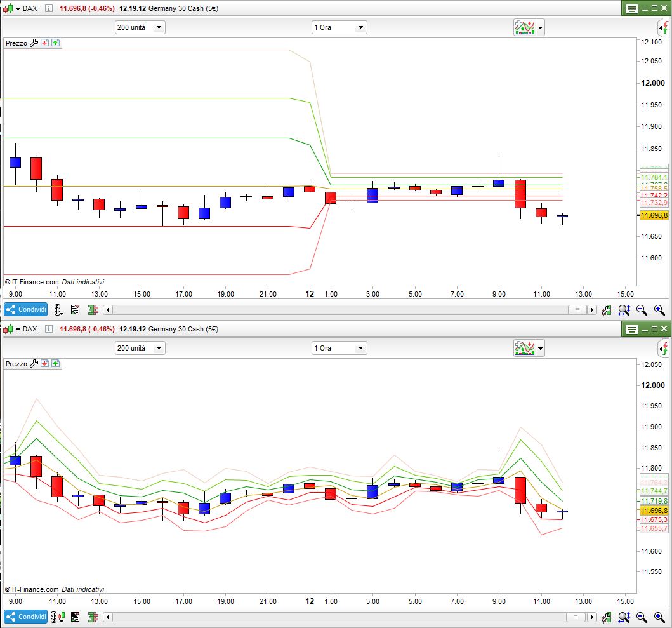Click scroll-right arrow in top chart scrollbar
The width and height of the screenshot is (672, 628).
click(x=592, y=310)
